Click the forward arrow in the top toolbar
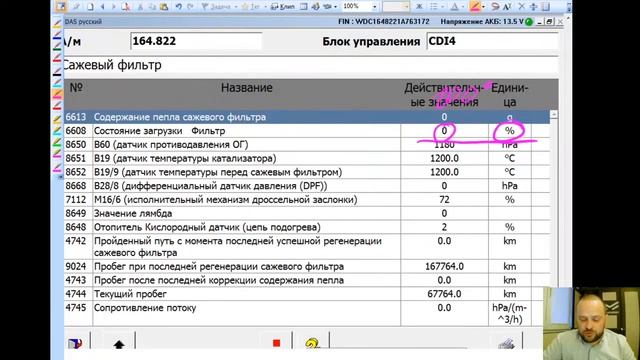640x360 pixels. pyautogui.click(x=113, y=7)
